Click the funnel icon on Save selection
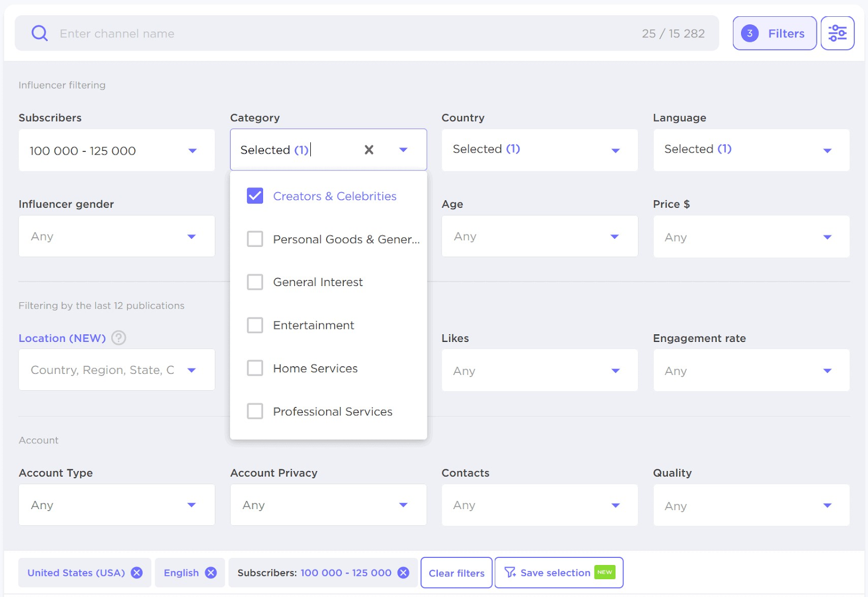Screen dimensions: 868x597 click(510, 572)
